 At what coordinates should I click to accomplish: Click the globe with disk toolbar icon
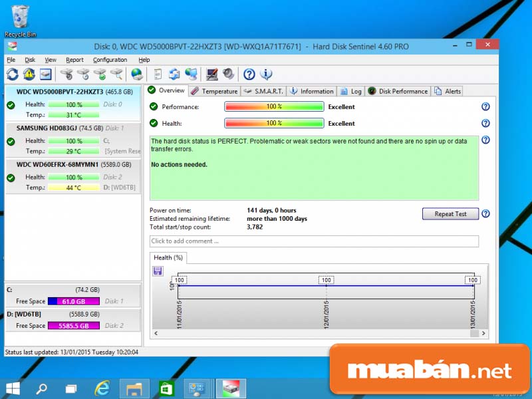pos(137,74)
